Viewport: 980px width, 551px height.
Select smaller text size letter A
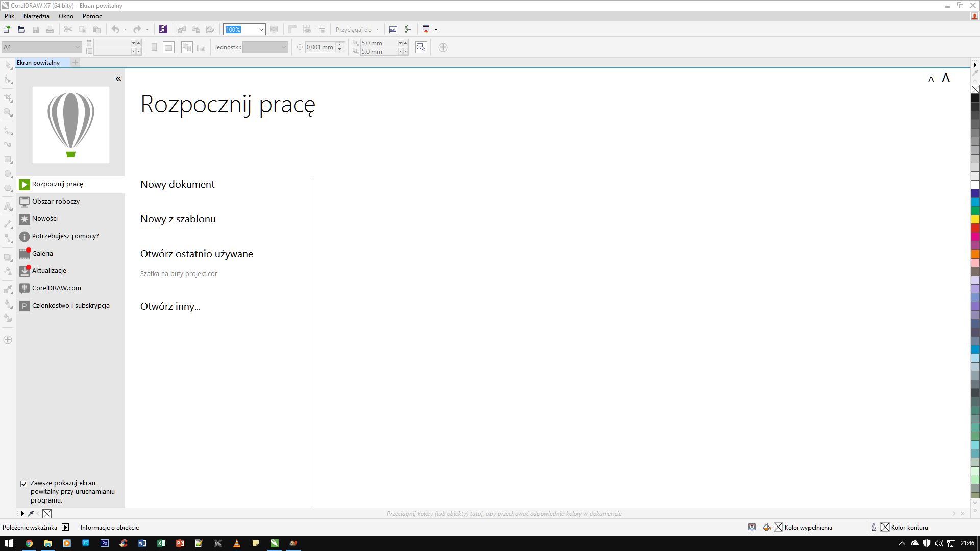931,79
